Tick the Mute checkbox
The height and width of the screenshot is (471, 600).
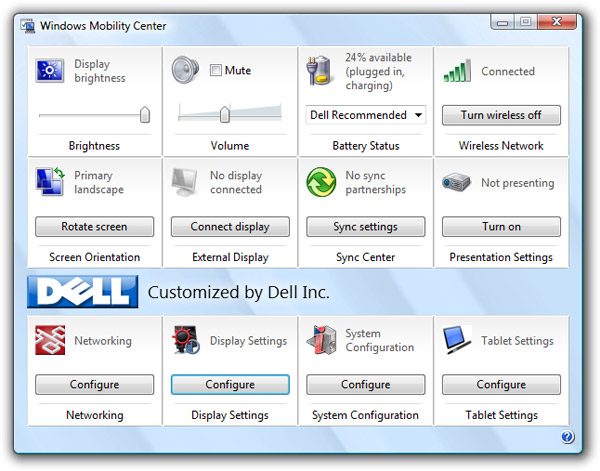216,70
